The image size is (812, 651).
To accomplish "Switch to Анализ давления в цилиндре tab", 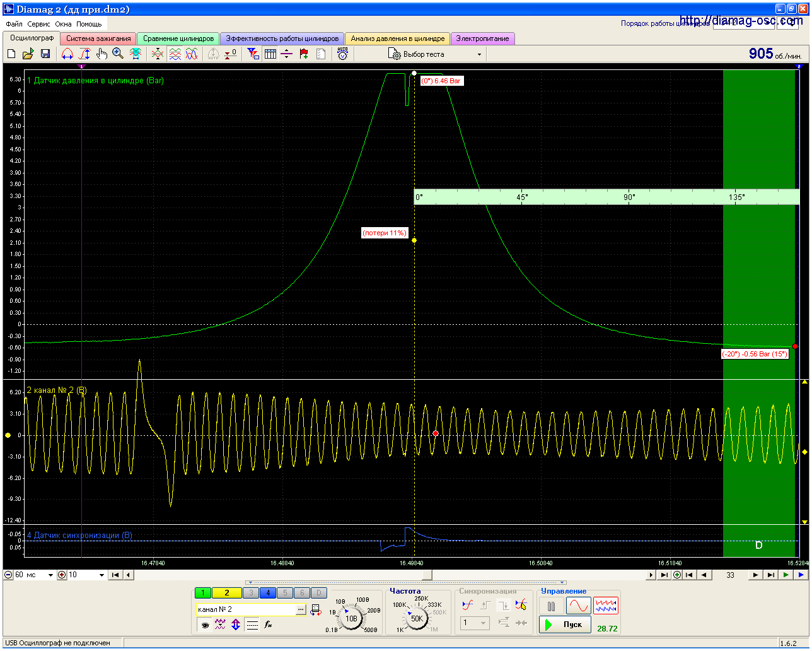I will (x=398, y=38).
